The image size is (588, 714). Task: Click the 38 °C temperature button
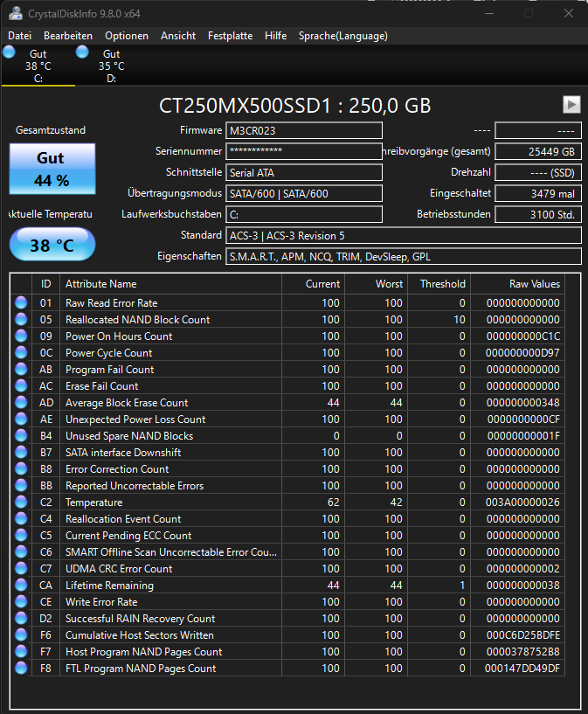coord(52,245)
